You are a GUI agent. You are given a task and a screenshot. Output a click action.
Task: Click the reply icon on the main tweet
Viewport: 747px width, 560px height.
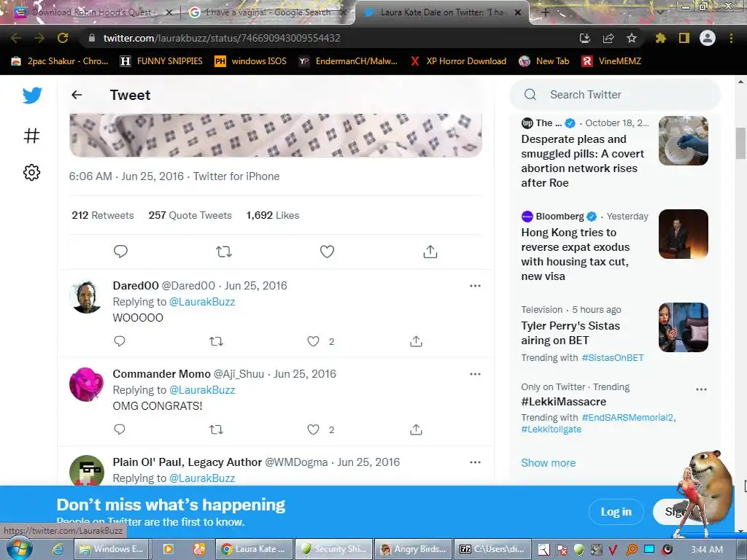tap(120, 252)
